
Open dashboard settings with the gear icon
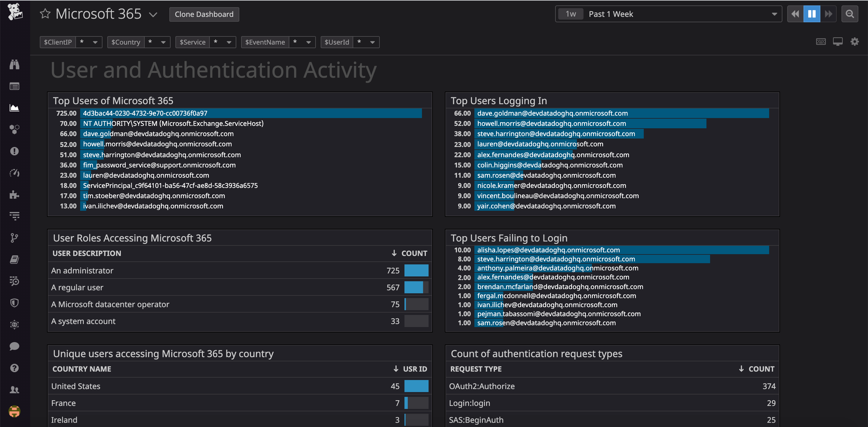coord(855,42)
